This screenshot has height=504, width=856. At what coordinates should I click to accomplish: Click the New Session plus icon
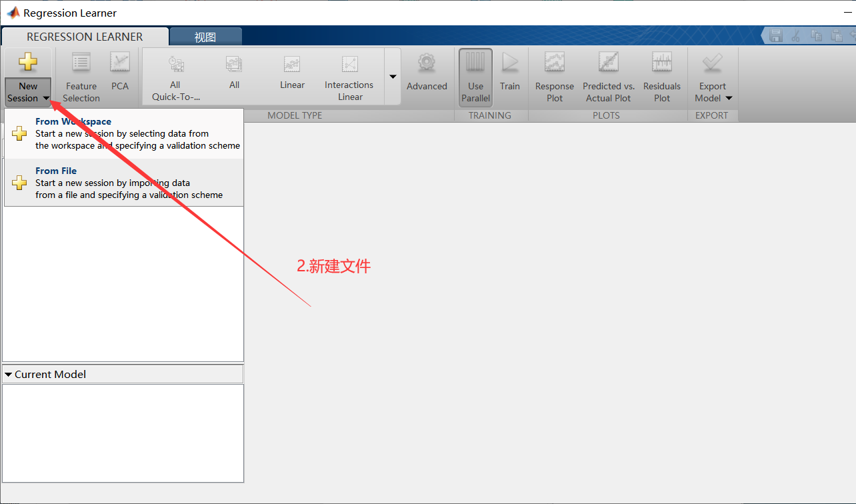[28, 63]
